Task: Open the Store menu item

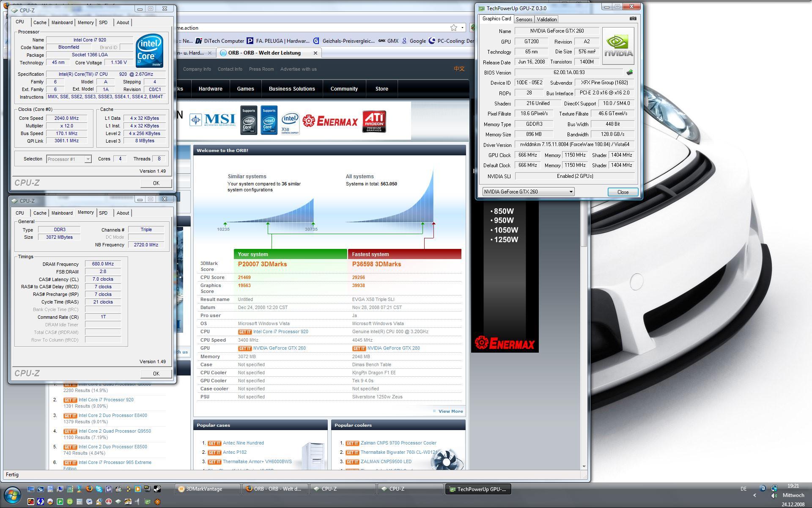Action: click(x=381, y=89)
